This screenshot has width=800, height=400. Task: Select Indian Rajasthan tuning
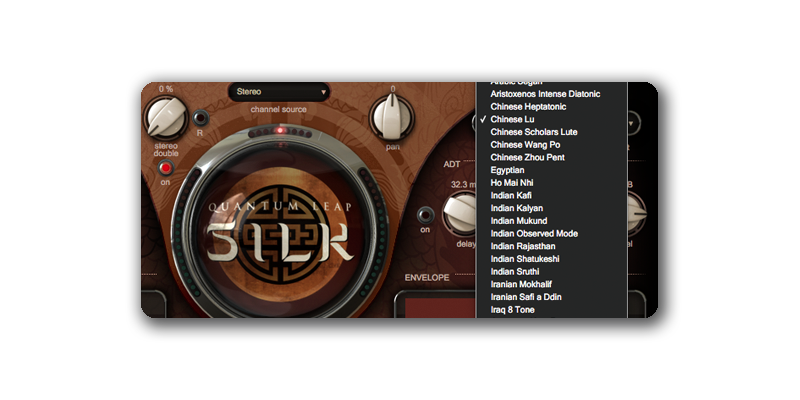(524, 246)
